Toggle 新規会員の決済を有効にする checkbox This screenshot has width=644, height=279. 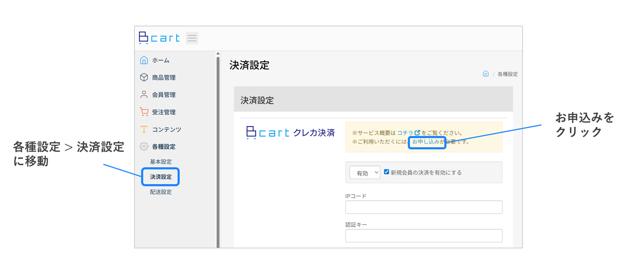[x=386, y=172]
